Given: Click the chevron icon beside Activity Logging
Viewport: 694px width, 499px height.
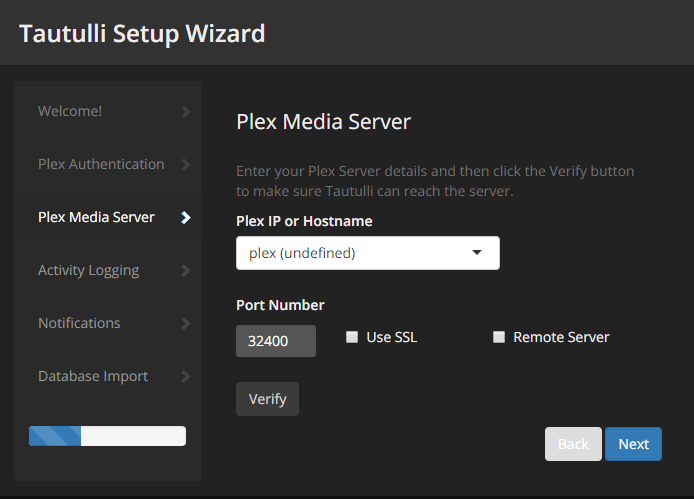Looking at the screenshot, I should coord(185,270).
